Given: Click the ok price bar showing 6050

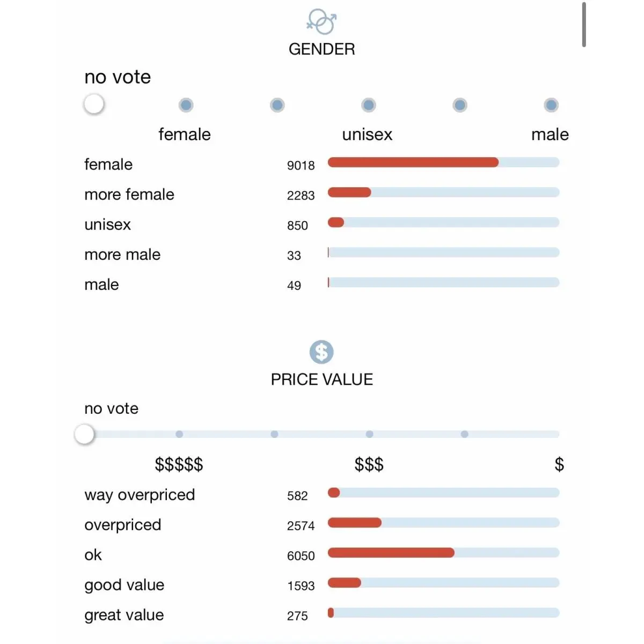Looking at the screenshot, I should click(x=443, y=552).
